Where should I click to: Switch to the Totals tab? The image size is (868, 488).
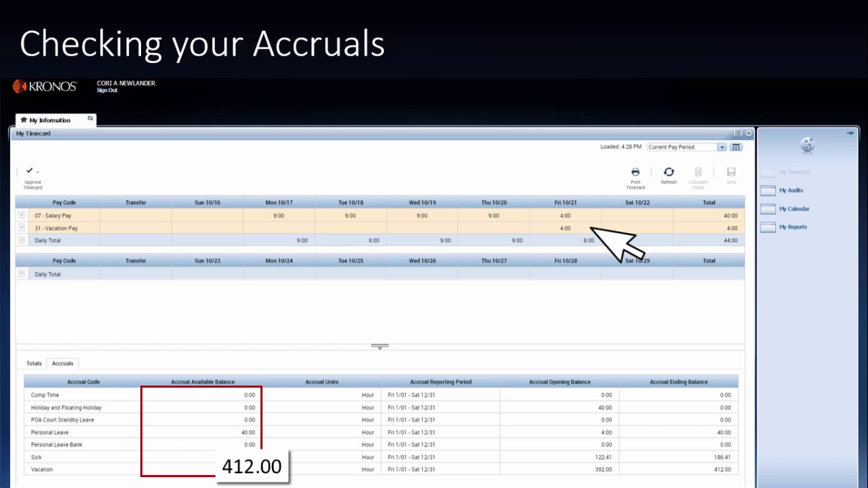(34, 363)
